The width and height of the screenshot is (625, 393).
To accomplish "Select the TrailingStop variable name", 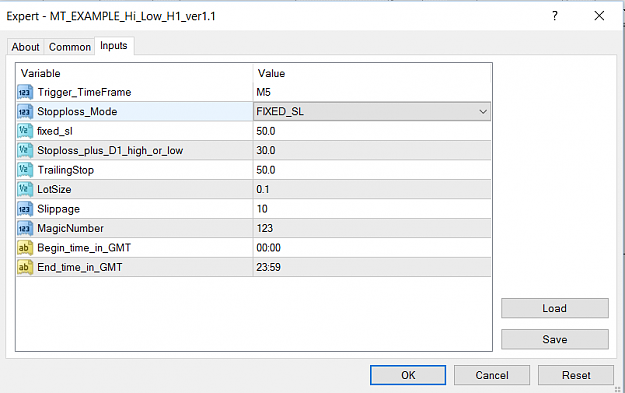I will [66, 170].
